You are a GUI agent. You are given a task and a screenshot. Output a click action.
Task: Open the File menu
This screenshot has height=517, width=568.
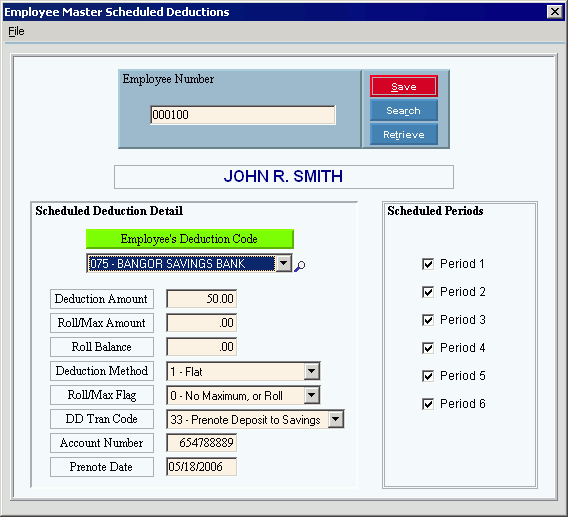[x=16, y=32]
